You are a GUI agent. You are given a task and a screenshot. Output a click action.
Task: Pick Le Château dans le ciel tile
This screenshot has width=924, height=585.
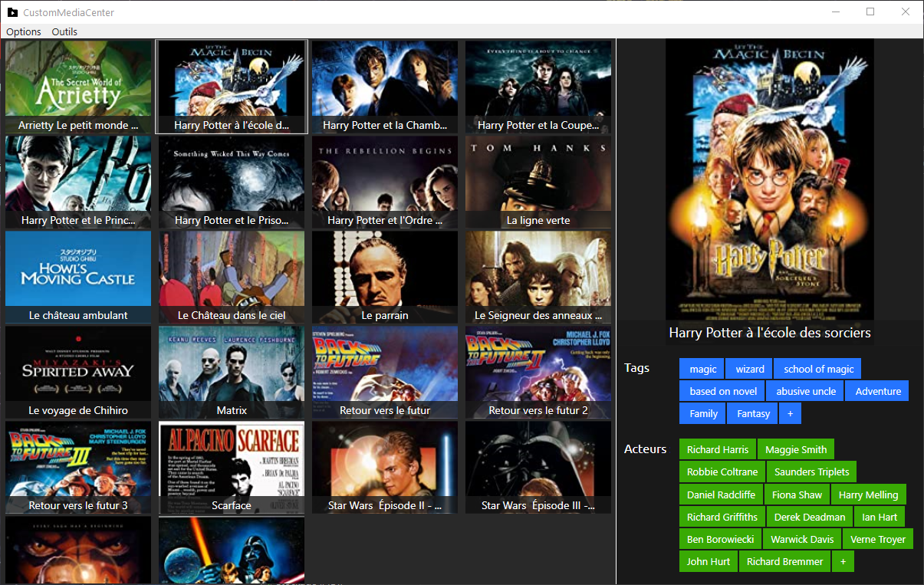click(232, 277)
